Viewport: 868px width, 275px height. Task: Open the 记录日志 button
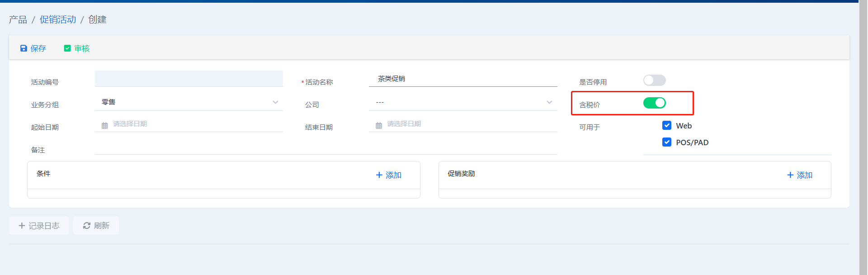coord(39,226)
